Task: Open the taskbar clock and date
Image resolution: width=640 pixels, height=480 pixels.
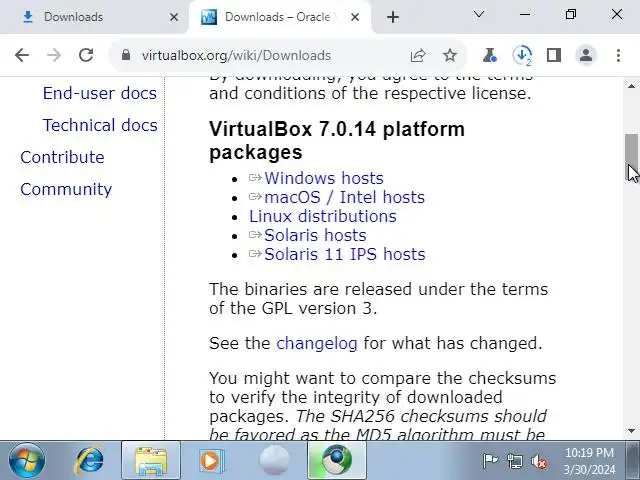Action: point(589,461)
